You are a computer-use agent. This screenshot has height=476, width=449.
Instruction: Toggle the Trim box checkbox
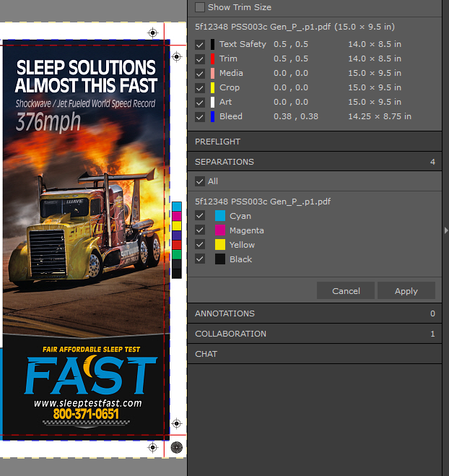(200, 59)
